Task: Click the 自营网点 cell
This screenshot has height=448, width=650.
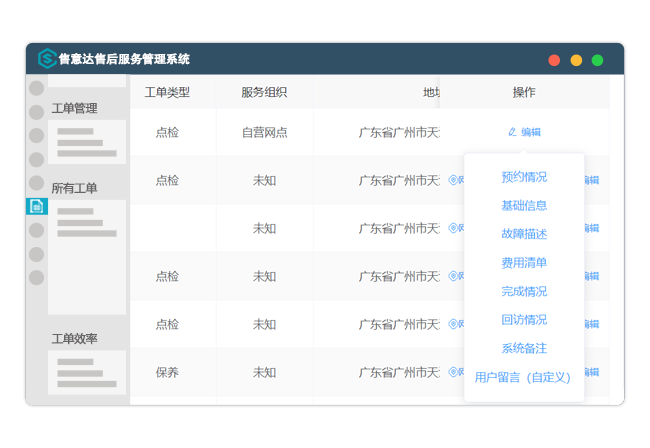Action: pos(264,133)
